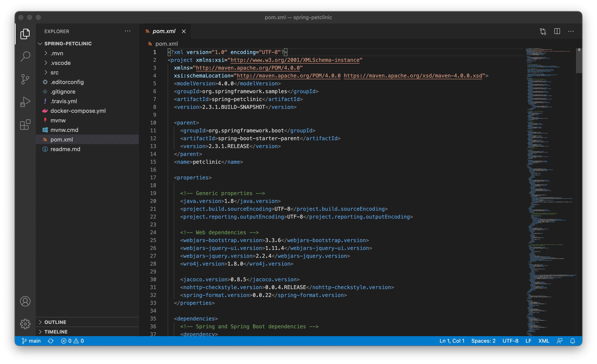Open the feedback icon in the status bar
The image size is (597, 364).
560,341
